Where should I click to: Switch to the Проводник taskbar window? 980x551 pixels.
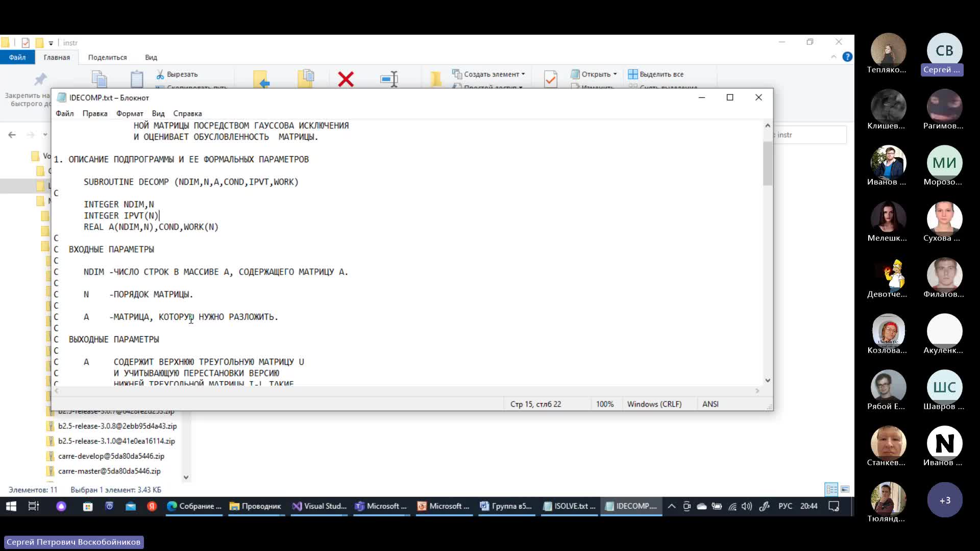[256, 506]
